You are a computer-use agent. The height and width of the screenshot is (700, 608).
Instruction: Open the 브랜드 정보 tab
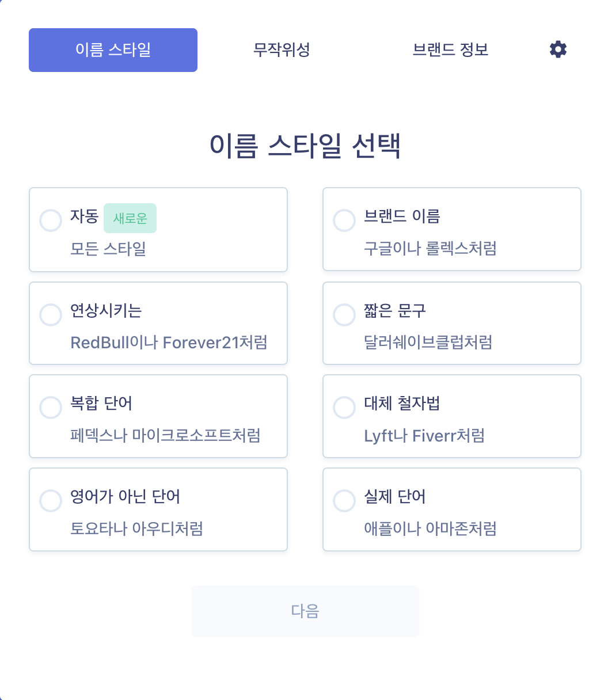pyautogui.click(x=450, y=50)
